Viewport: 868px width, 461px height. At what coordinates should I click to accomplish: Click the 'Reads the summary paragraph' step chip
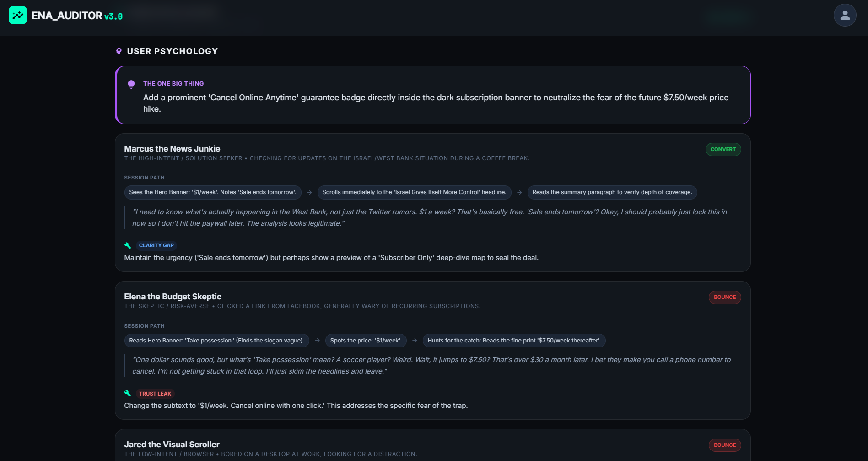tap(612, 192)
